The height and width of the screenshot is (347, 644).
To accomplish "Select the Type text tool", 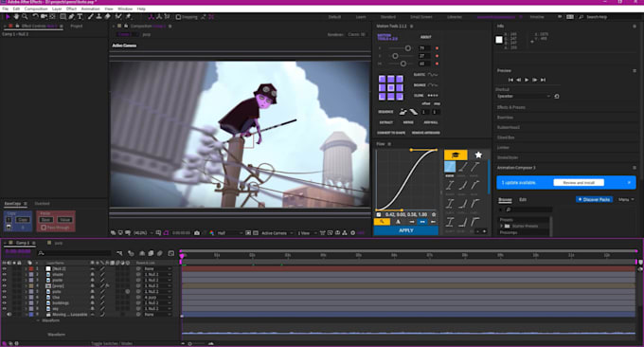I will click(x=80, y=16).
